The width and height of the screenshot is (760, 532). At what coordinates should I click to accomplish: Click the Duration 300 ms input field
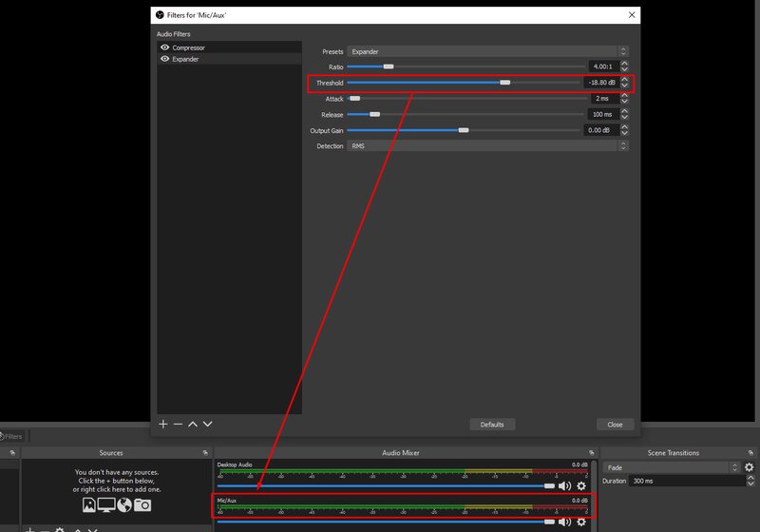click(x=687, y=481)
